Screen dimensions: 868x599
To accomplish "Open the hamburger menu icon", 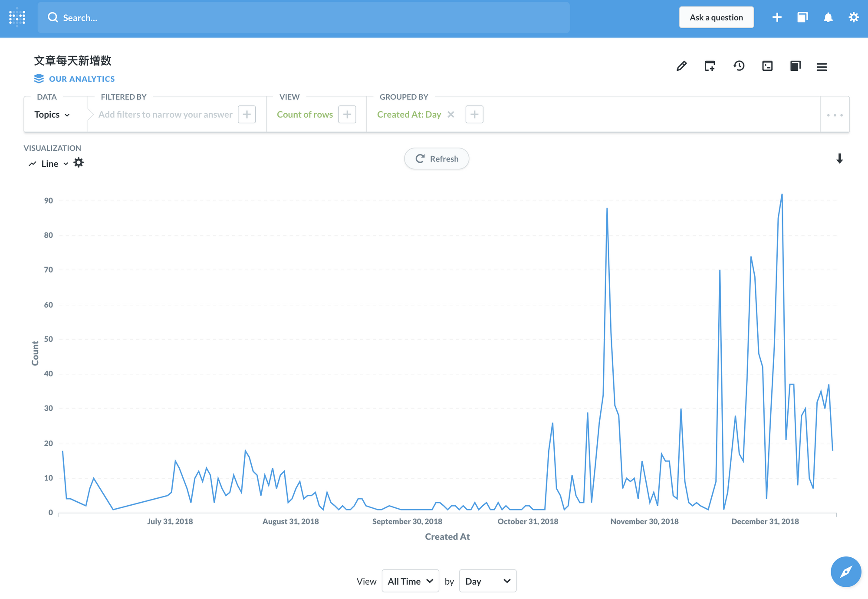I will (x=821, y=67).
